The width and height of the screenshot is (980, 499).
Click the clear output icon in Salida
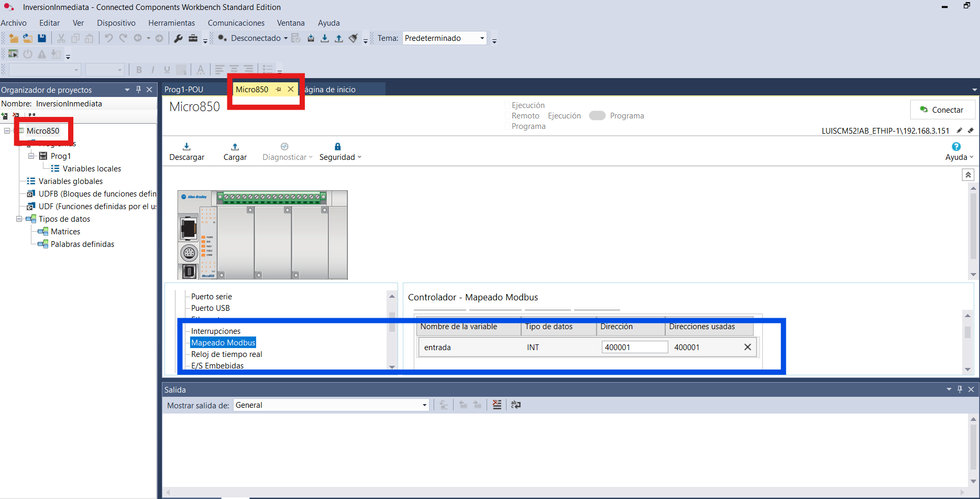(497, 405)
